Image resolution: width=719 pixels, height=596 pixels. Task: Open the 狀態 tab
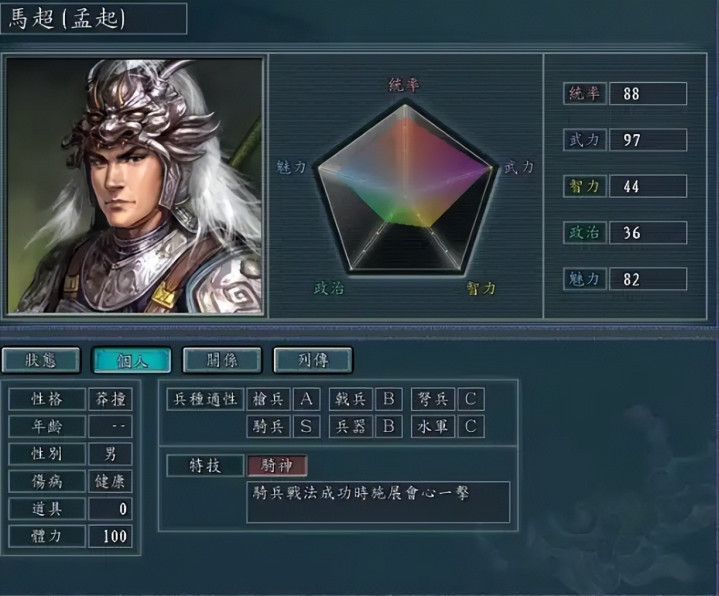41,360
